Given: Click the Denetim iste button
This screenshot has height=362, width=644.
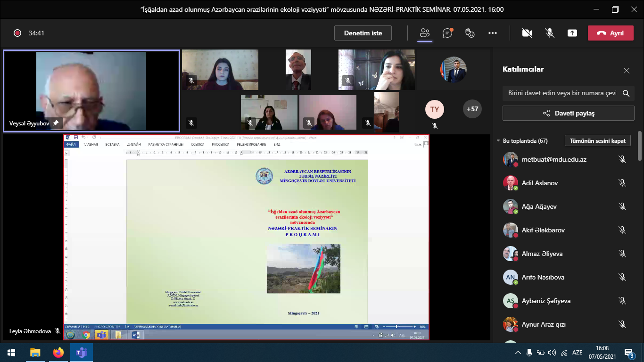Looking at the screenshot, I should (363, 33).
